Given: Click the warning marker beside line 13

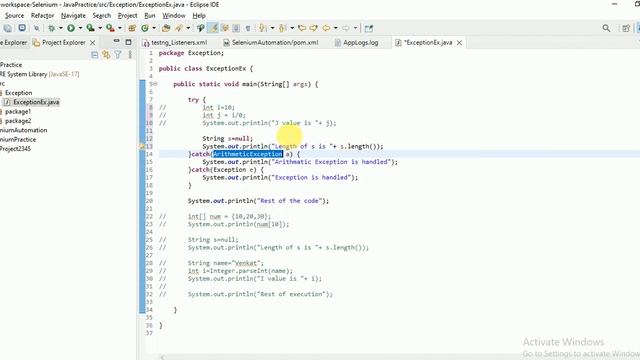Looking at the screenshot, I should coord(142,146).
